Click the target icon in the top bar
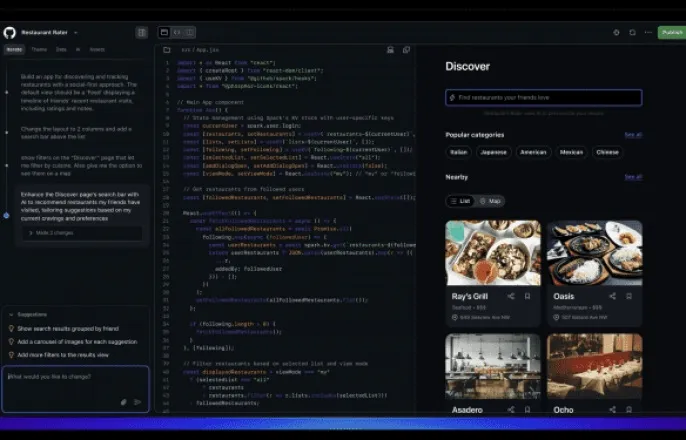The width and height of the screenshot is (686, 440). [616, 32]
